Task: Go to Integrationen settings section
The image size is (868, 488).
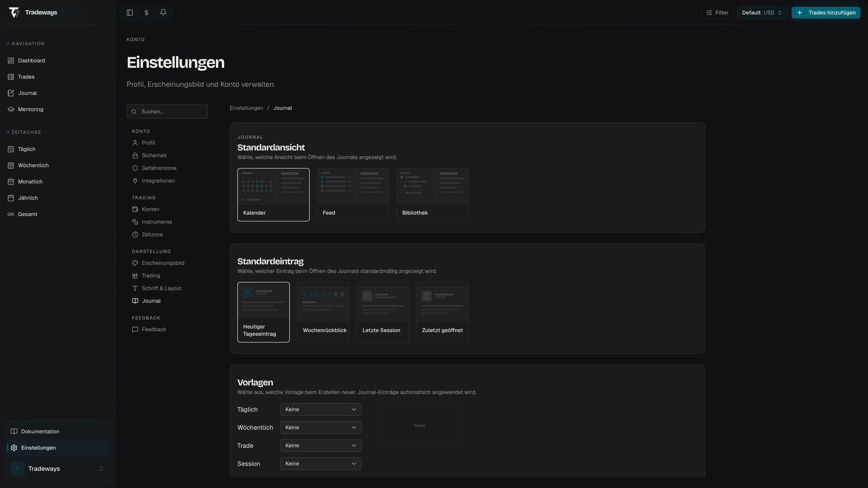Action: [x=158, y=181]
